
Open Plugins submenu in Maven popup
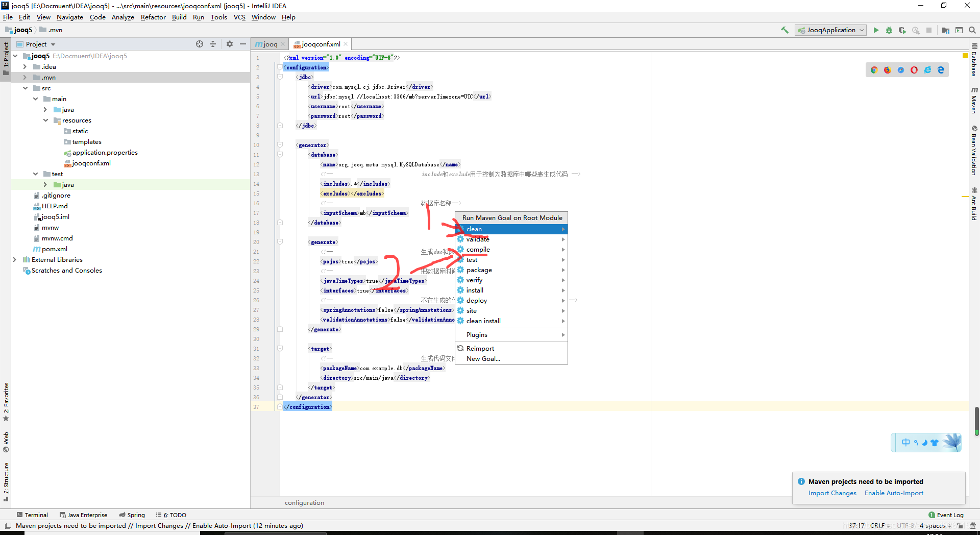511,335
